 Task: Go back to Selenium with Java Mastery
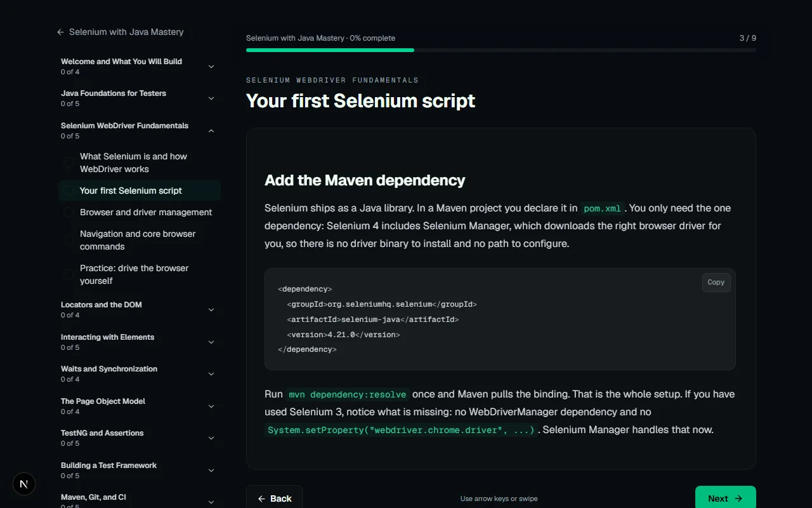tap(120, 32)
